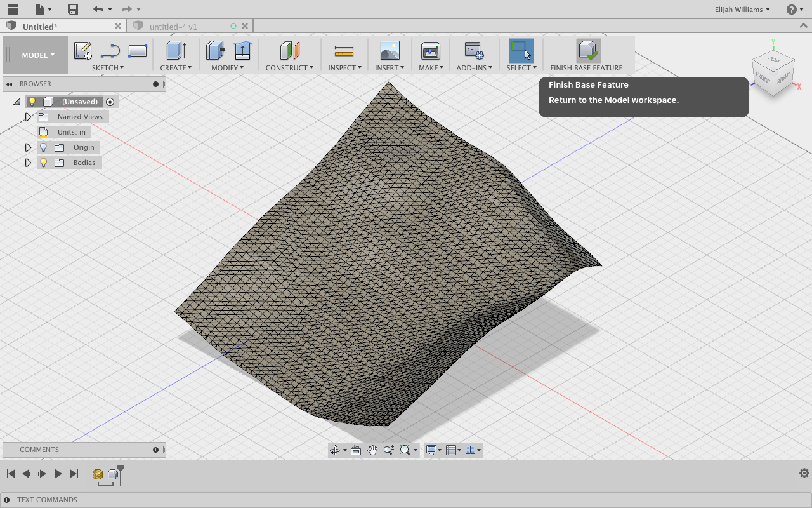Switch to the untitled-* v1 tab
812x508 pixels.
(x=173, y=27)
